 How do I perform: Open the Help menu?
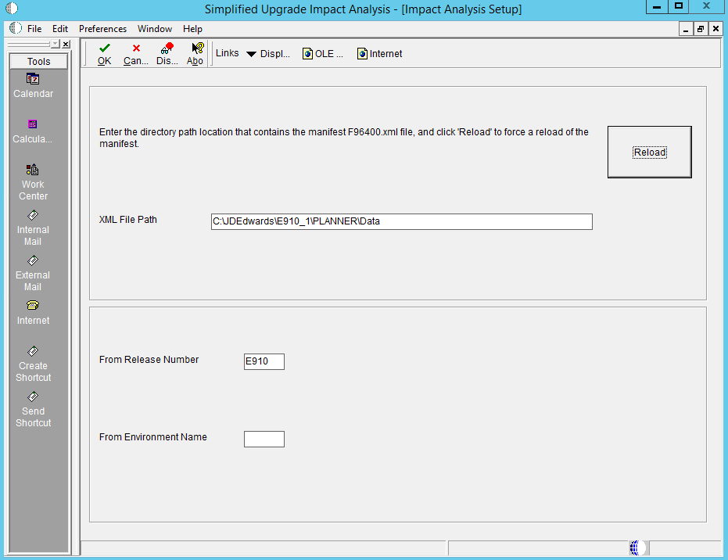point(192,29)
